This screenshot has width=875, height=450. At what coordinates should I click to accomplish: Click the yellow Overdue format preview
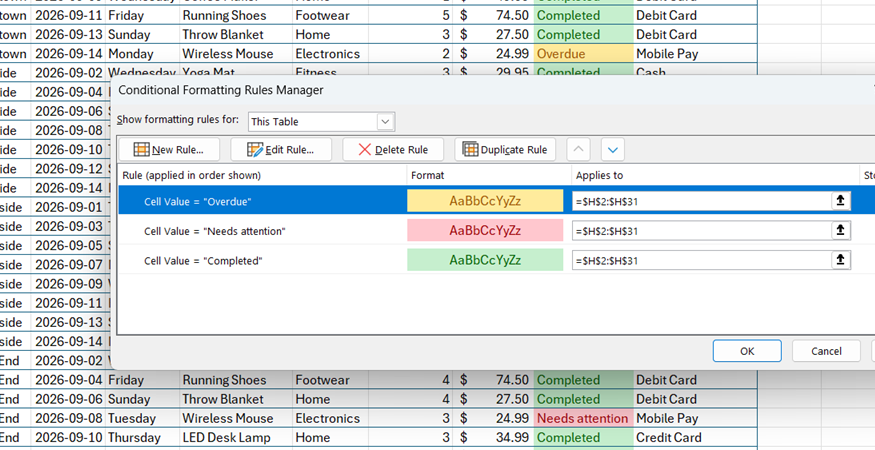(x=485, y=201)
